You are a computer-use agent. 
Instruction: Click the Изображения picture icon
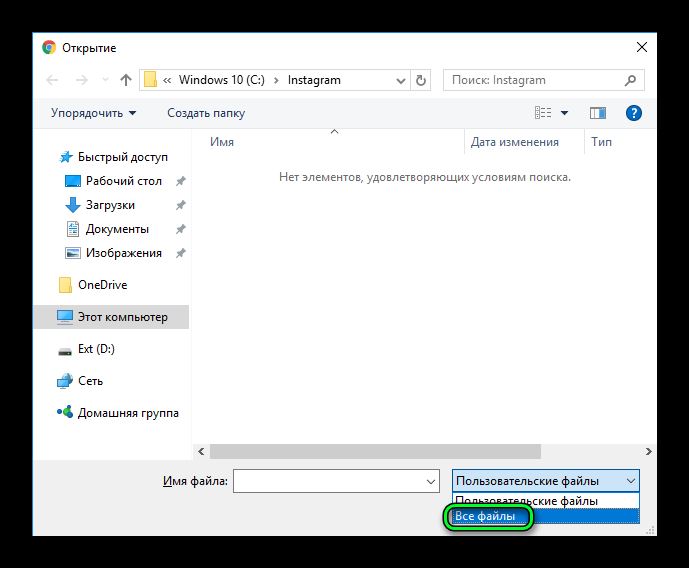click(x=73, y=253)
